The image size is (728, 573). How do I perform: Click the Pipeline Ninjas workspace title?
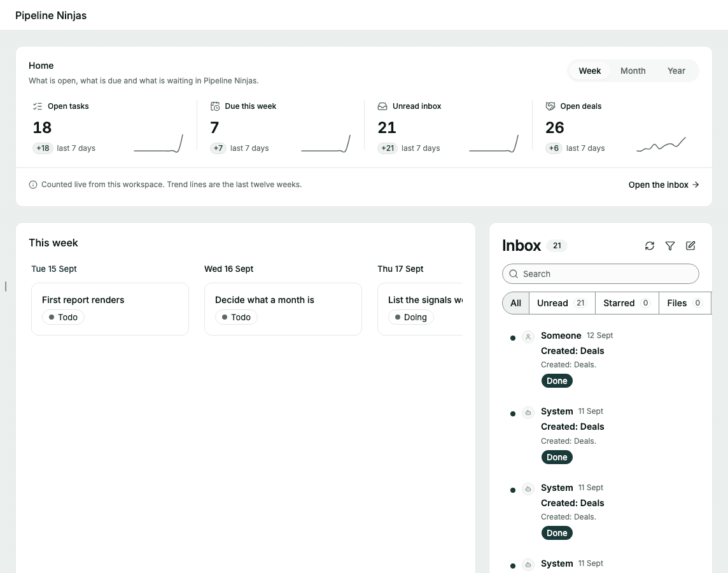pos(51,15)
